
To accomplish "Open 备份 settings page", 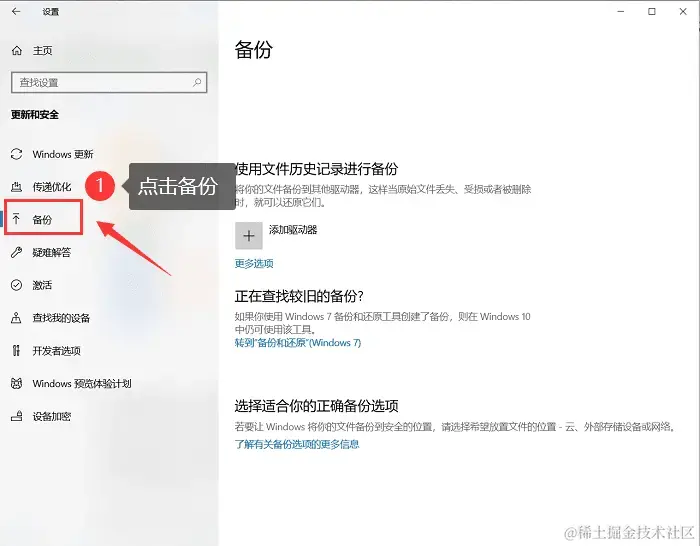I will pyautogui.click(x=42, y=219).
